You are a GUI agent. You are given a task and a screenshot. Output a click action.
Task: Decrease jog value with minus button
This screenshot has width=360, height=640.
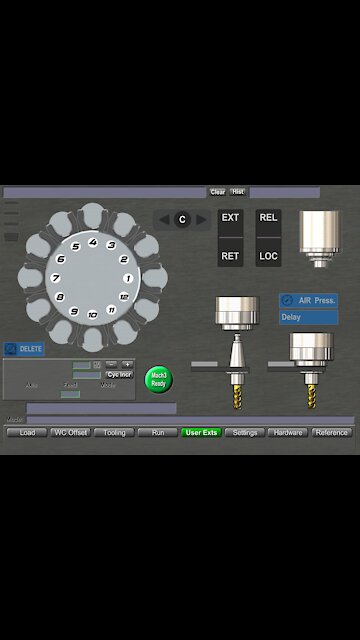(111, 364)
